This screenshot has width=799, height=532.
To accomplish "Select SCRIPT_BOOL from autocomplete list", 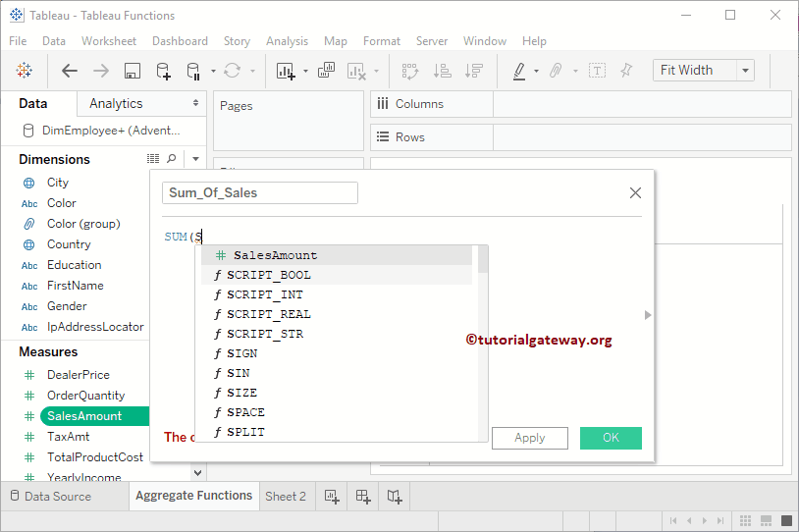I will click(337, 275).
